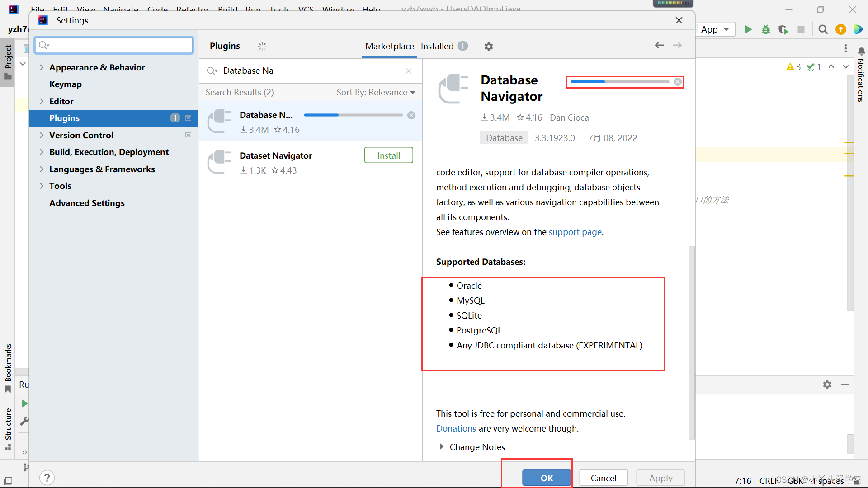
Task: Click the Stop square icon in toolbar
Action: (801, 29)
